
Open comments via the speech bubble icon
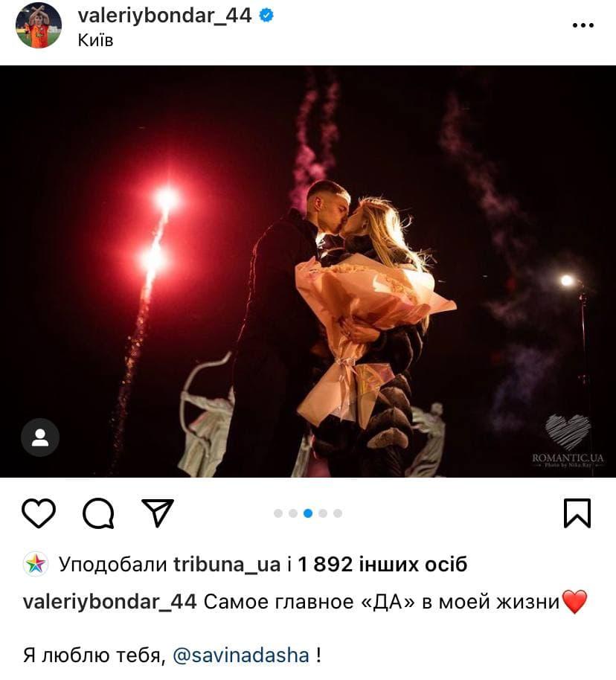[98, 513]
